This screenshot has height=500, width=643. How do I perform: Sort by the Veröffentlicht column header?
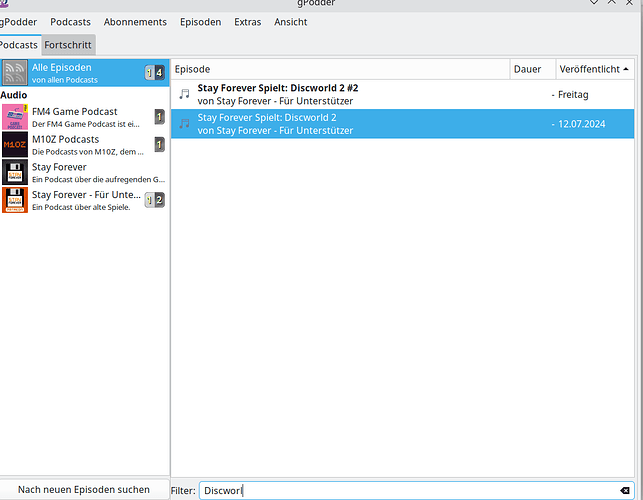point(595,69)
